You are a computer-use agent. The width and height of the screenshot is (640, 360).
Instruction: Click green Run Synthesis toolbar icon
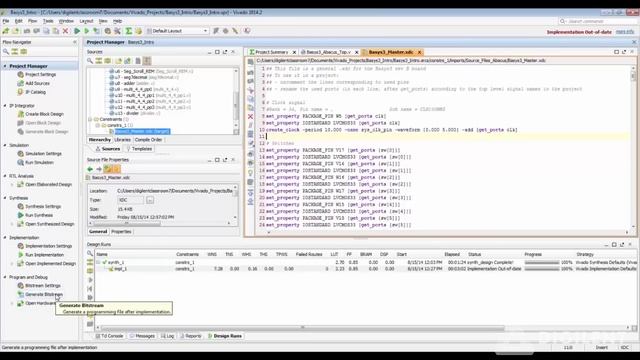[77, 31]
